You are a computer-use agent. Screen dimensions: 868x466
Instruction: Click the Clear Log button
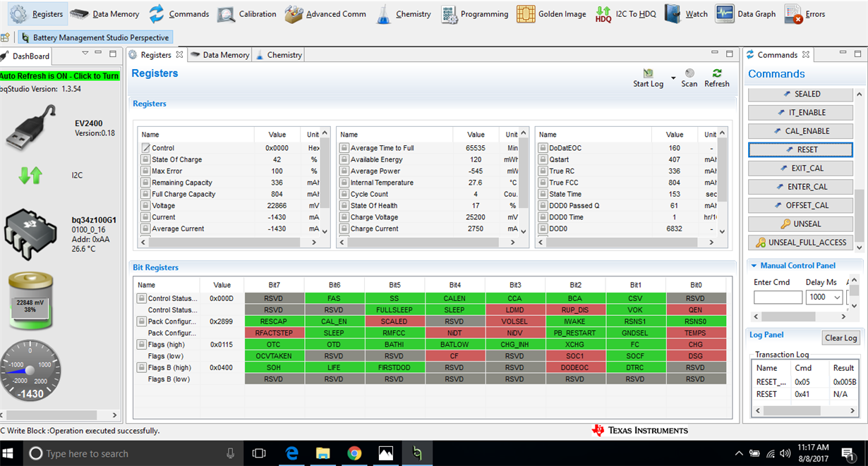841,338
